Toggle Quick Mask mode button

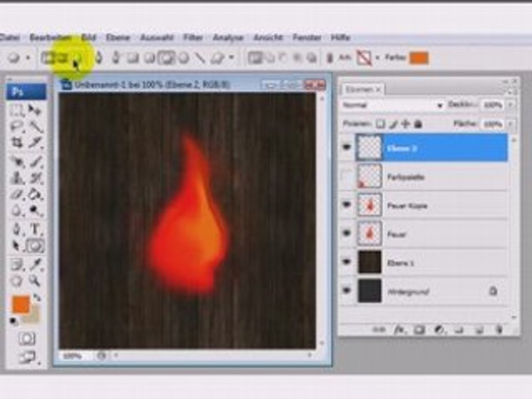click(x=27, y=338)
